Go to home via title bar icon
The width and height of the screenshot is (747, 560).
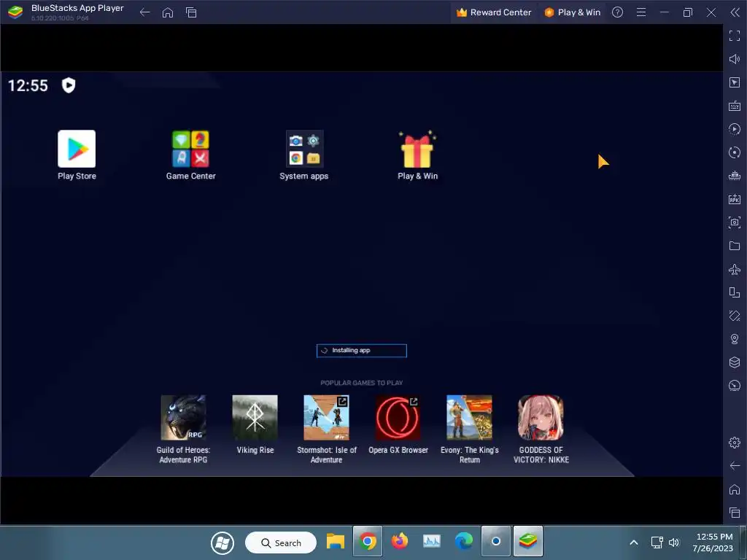(x=168, y=12)
